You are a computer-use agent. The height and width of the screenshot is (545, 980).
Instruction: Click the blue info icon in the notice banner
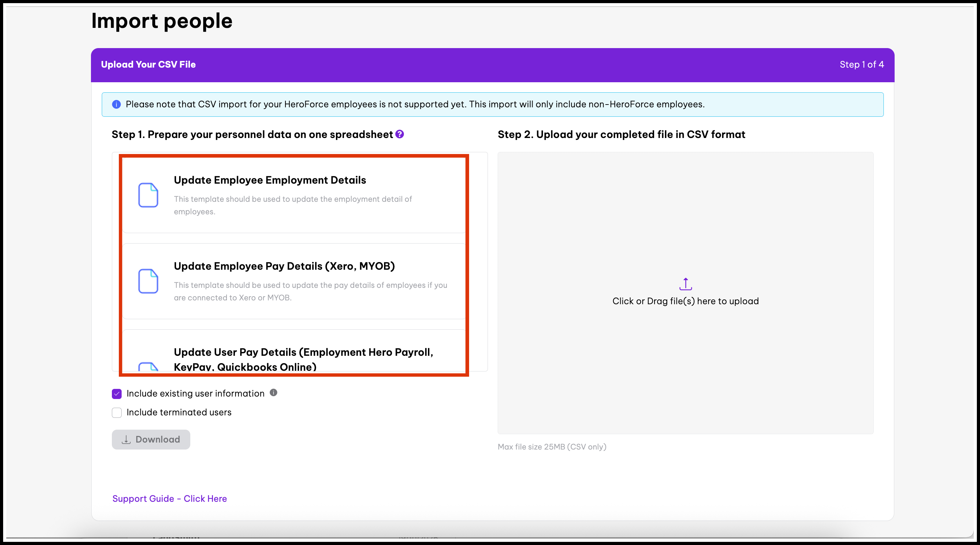[116, 104]
